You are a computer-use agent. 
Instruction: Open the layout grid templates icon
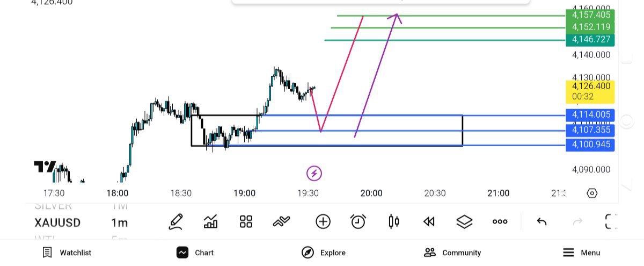246,221
